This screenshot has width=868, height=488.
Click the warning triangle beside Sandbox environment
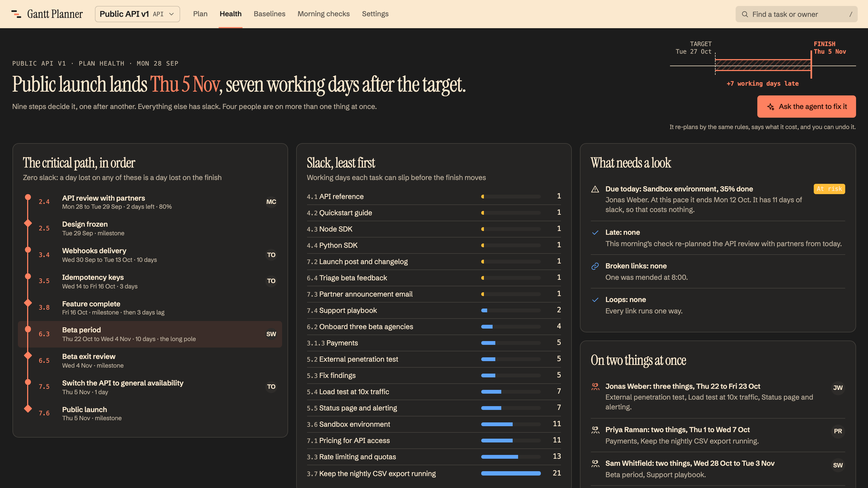pos(595,189)
